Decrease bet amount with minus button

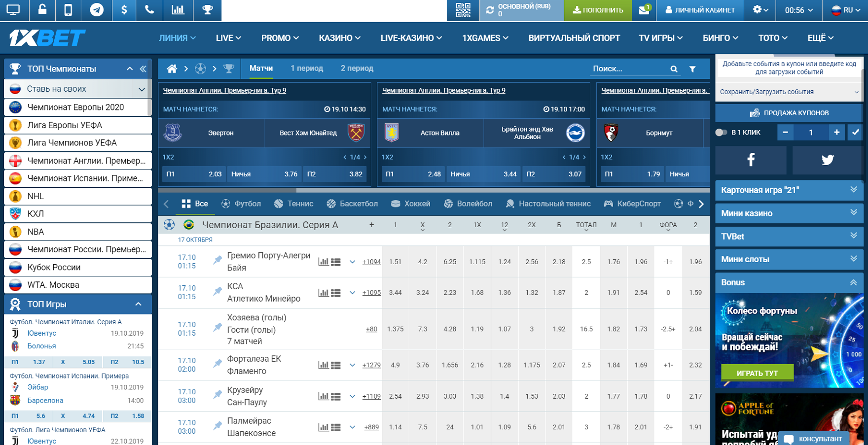tap(785, 132)
